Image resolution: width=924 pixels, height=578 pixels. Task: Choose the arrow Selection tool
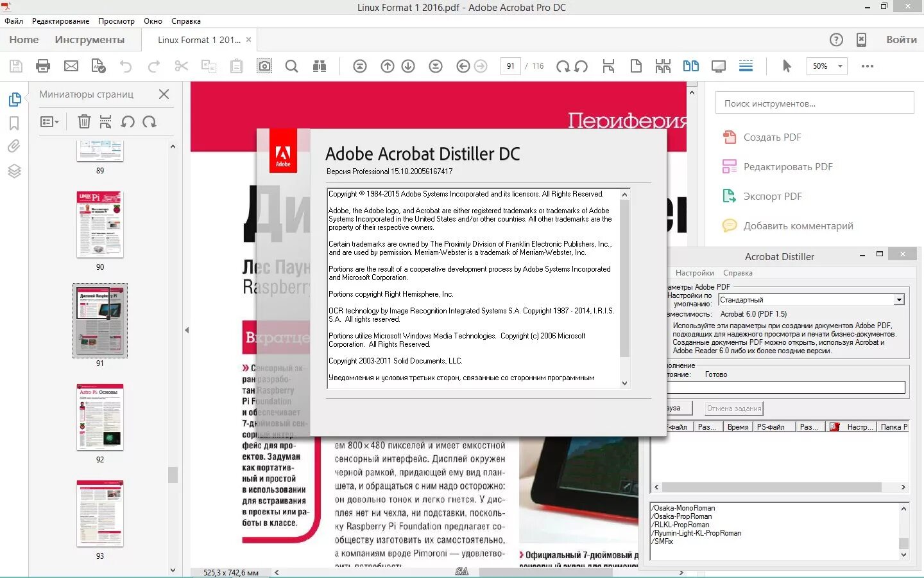click(x=787, y=66)
